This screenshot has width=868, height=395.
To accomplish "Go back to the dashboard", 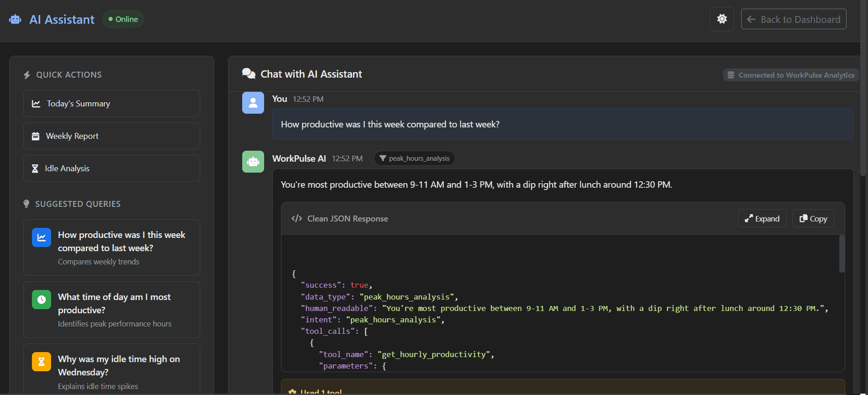I will point(794,19).
